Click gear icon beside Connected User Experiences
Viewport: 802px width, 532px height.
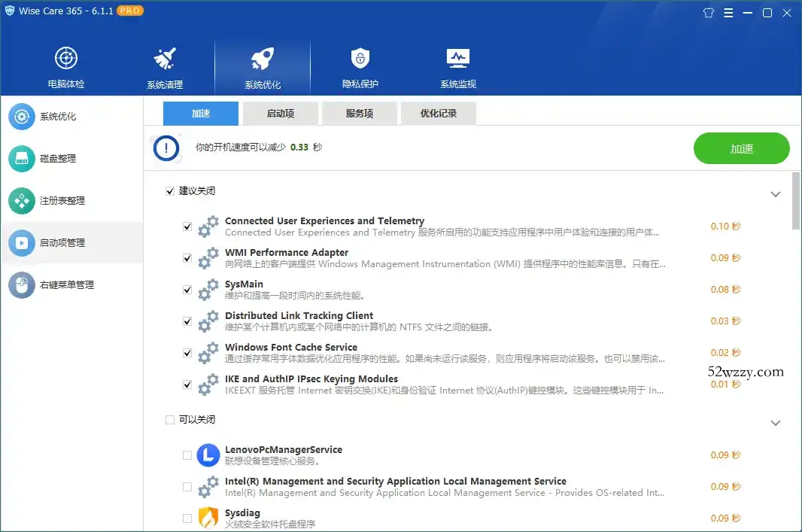pos(208,226)
